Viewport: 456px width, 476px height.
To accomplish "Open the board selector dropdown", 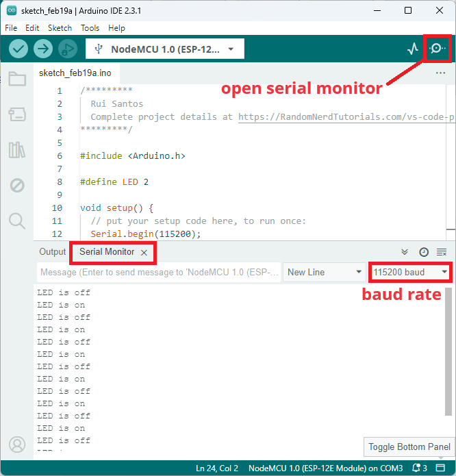I will (x=165, y=49).
